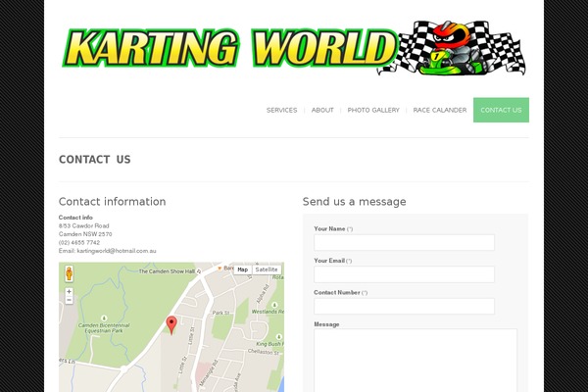Click inside the Message text area

tap(416, 361)
